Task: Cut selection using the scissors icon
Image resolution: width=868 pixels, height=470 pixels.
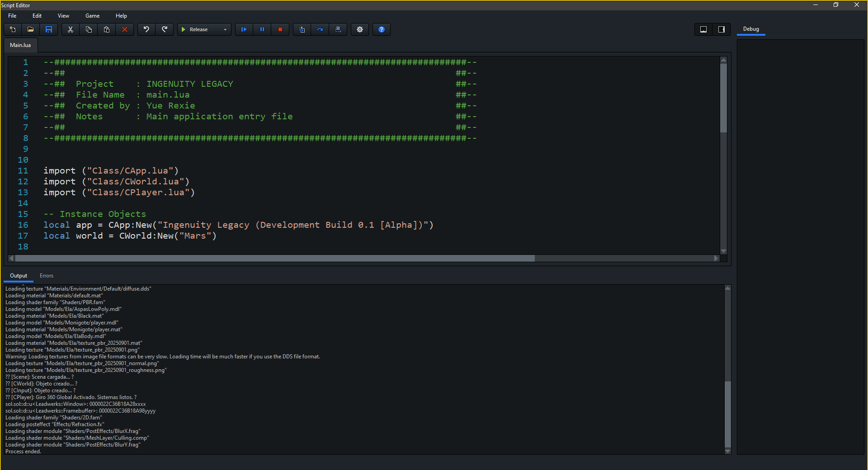Action: click(x=71, y=29)
